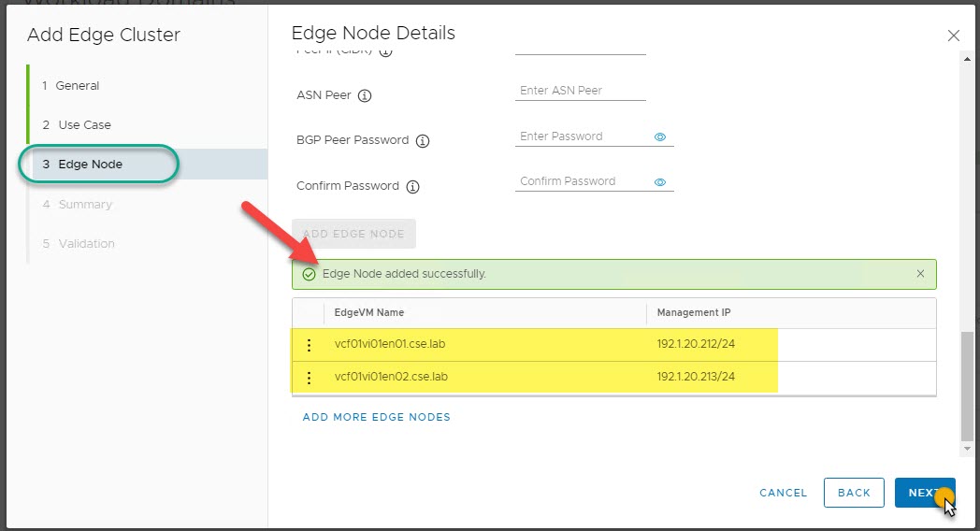Click the Confirm Password info icon
Image resolution: width=980 pixels, height=531 pixels.
(412, 186)
